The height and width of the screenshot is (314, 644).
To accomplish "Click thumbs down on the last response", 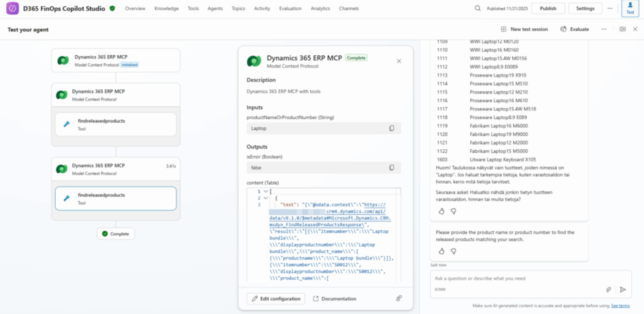I will point(453,251).
